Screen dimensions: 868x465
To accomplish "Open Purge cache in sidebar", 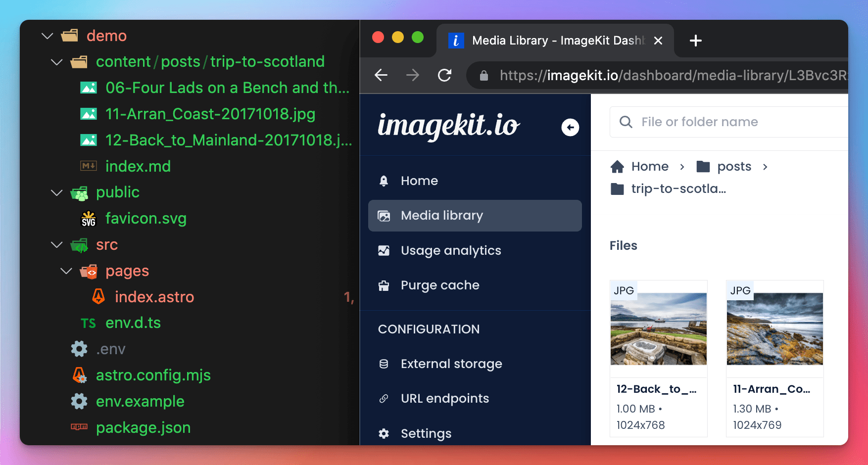I will coord(475,285).
